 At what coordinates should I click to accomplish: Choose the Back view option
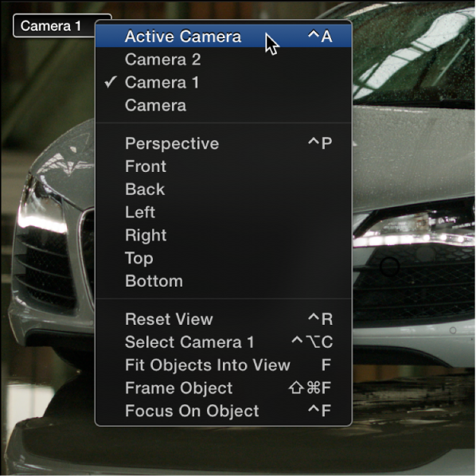click(224, 189)
